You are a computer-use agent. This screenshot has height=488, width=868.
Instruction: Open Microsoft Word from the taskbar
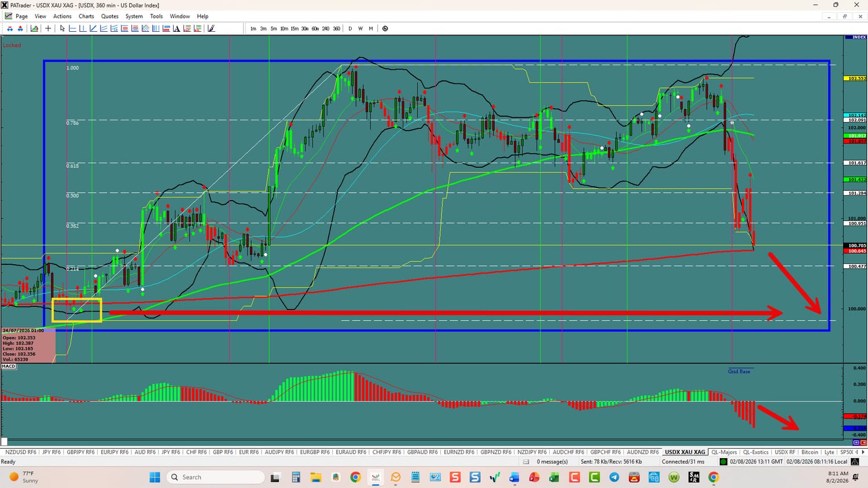[514, 477]
